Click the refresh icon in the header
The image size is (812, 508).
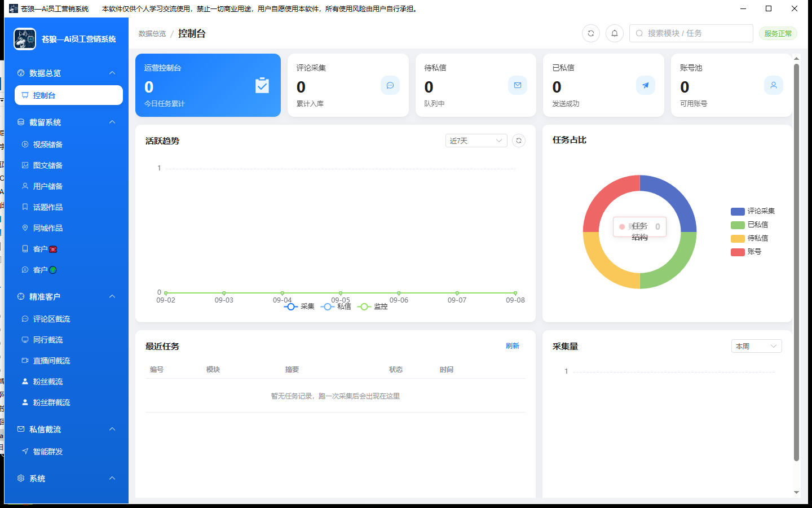(591, 33)
